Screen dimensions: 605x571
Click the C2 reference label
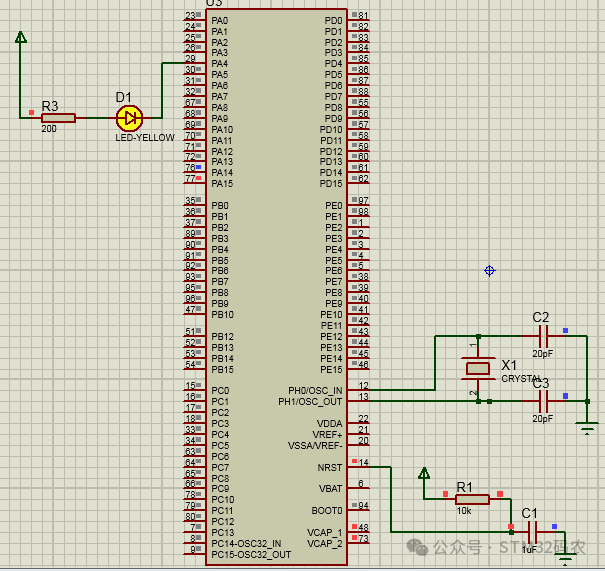coord(541,317)
